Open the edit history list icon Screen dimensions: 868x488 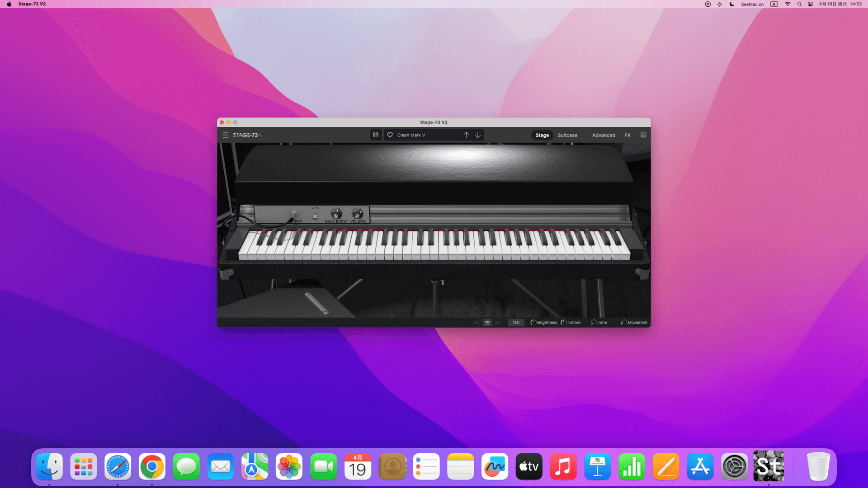coord(487,323)
